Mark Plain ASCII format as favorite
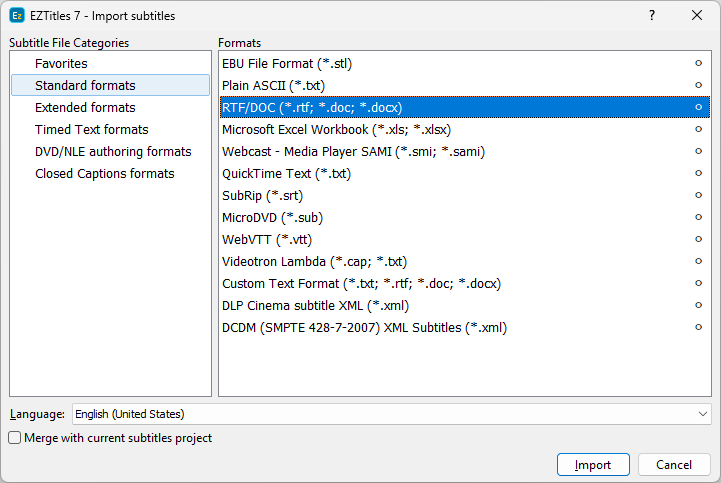This screenshot has height=483, width=721. pos(698,85)
